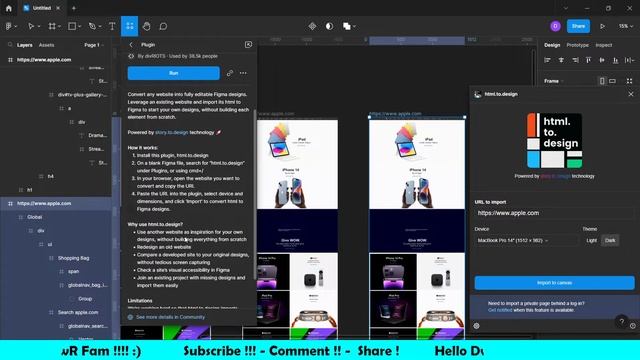Select the Global layer
The image size is (640, 360).
click(35, 217)
